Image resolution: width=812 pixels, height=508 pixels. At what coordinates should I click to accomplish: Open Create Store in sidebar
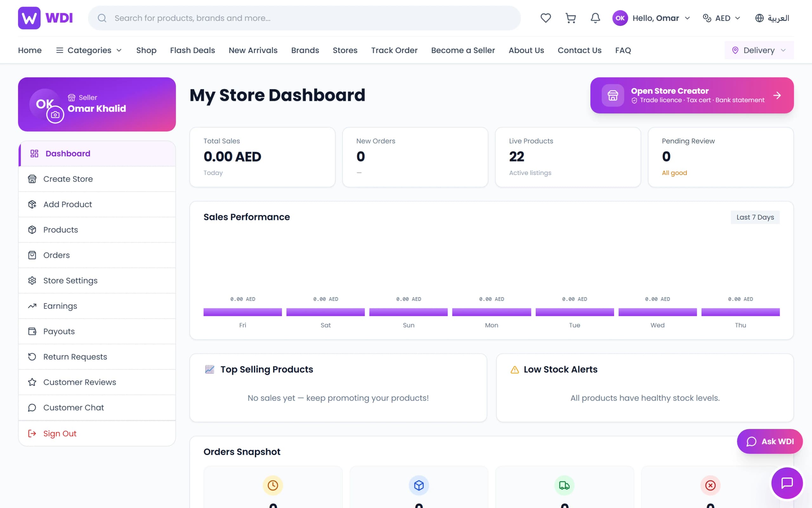pyautogui.click(x=97, y=179)
